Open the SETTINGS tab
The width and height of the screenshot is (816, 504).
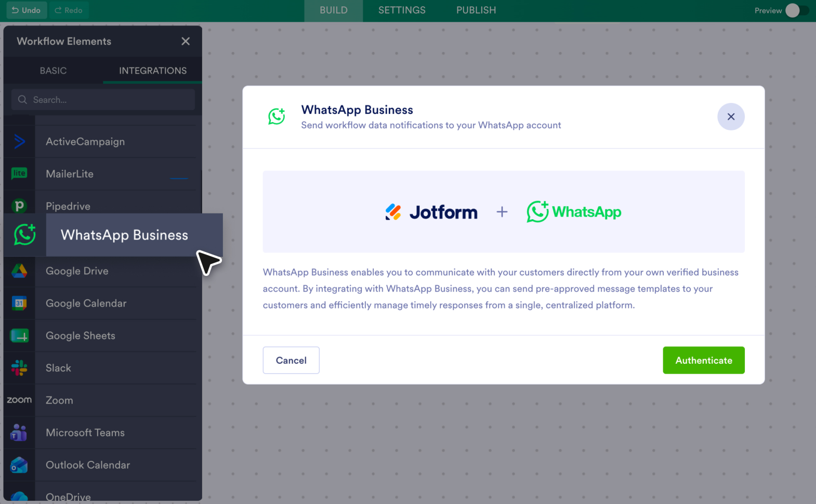coord(402,10)
